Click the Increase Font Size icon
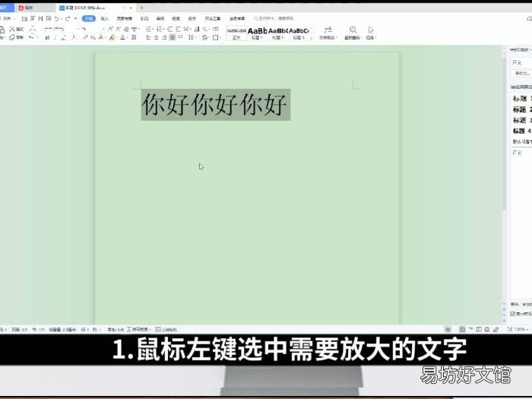The height and width of the screenshot is (399, 532). click(x=111, y=29)
